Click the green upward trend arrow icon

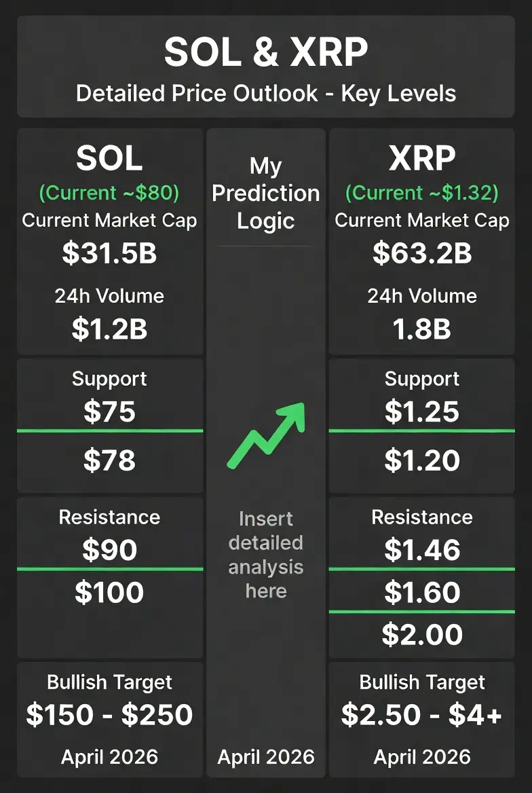pos(265,435)
